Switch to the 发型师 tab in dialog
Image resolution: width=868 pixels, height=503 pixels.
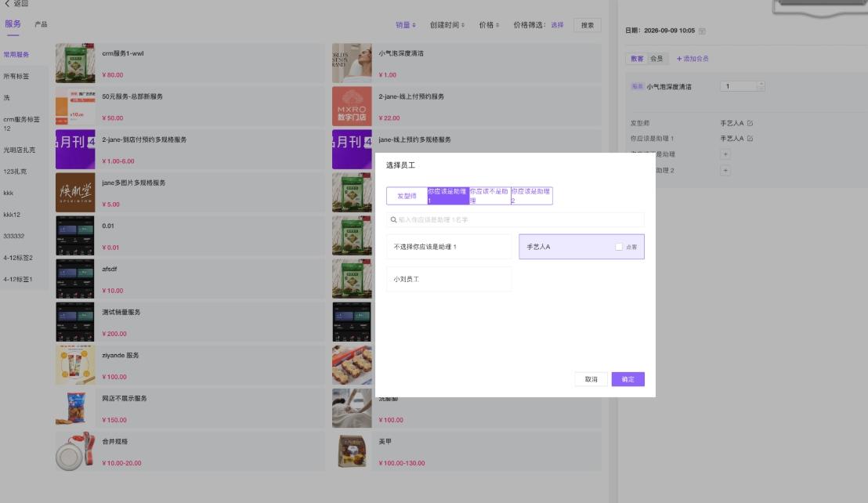click(407, 196)
